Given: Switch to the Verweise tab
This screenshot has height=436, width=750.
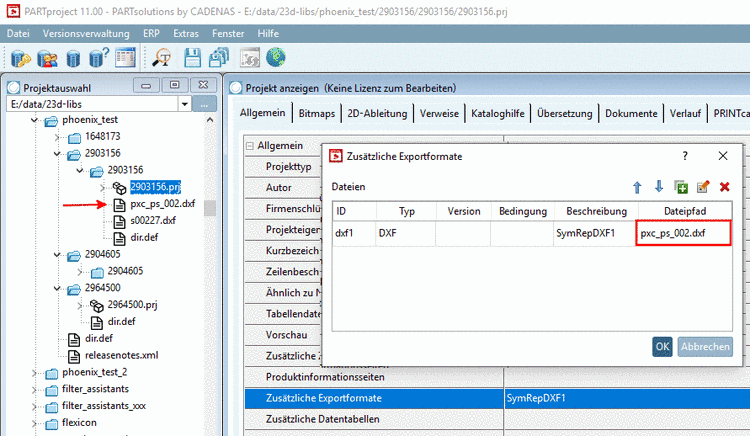Looking at the screenshot, I should pos(439,114).
